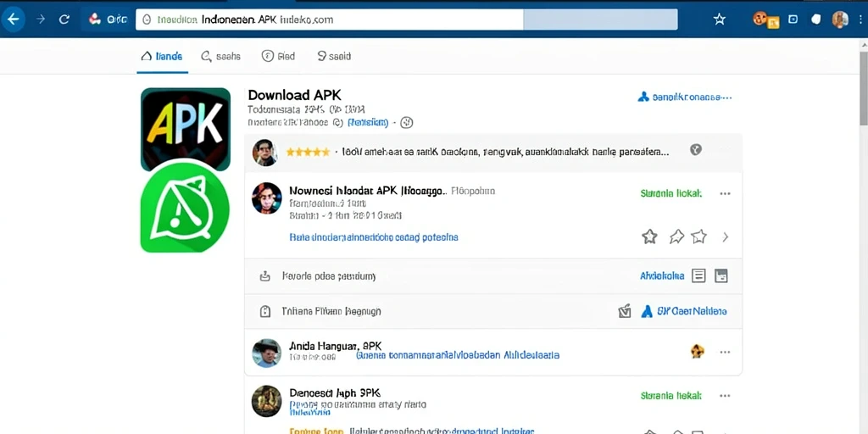This screenshot has height=434, width=868.
Task: Click the blue user link at top right
Action: (x=685, y=97)
